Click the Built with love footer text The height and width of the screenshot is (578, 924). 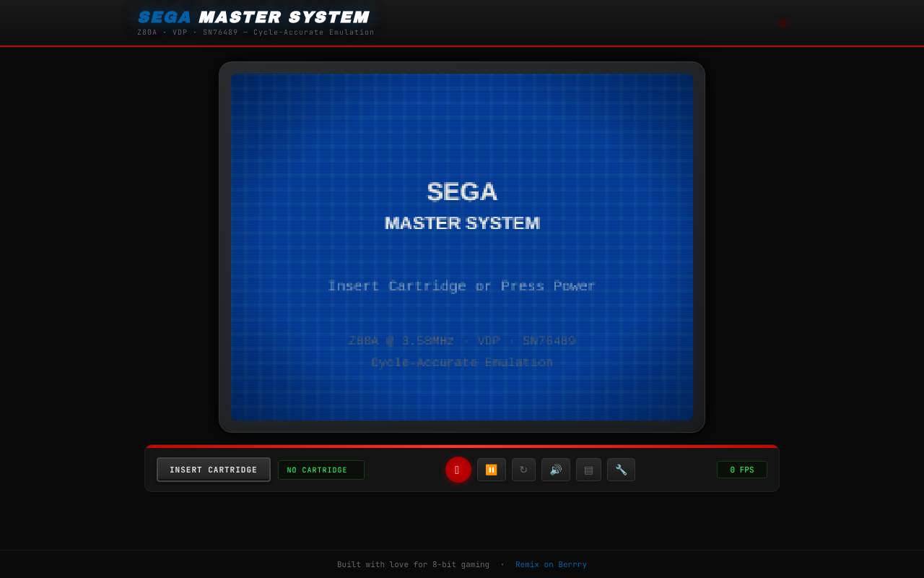click(x=413, y=564)
